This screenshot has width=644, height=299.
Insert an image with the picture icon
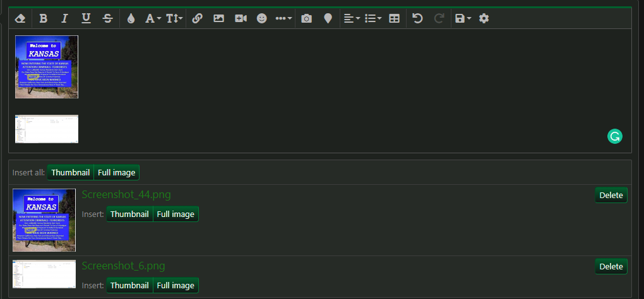point(219,18)
